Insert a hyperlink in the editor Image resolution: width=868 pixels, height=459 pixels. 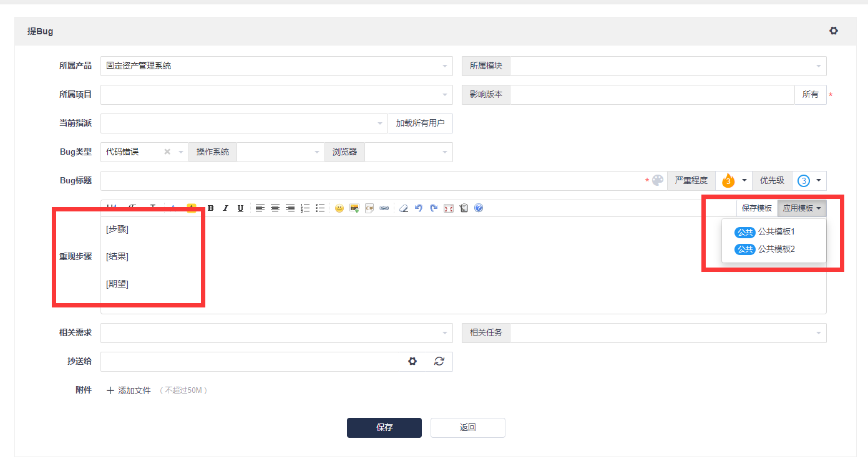pyautogui.click(x=384, y=208)
